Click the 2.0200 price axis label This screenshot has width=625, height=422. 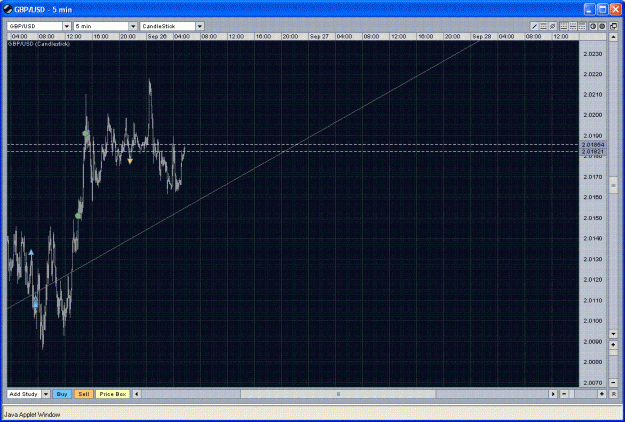[592, 115]
